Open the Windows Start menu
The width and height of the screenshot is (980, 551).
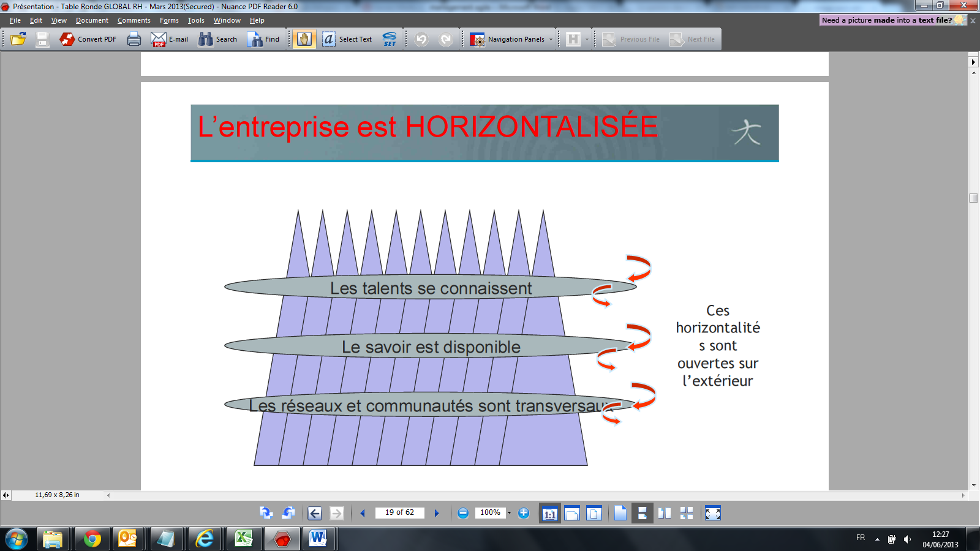[17, 539]
